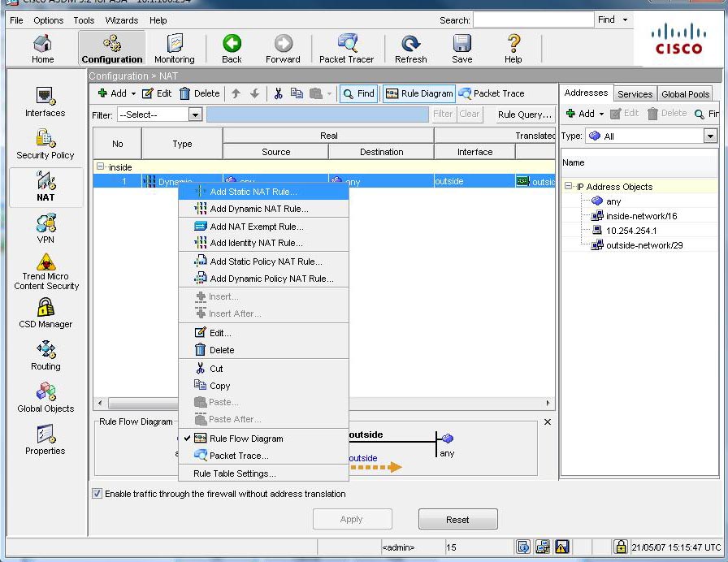Go to the Home view
This screenshot has width=728, height=562.
43,49
